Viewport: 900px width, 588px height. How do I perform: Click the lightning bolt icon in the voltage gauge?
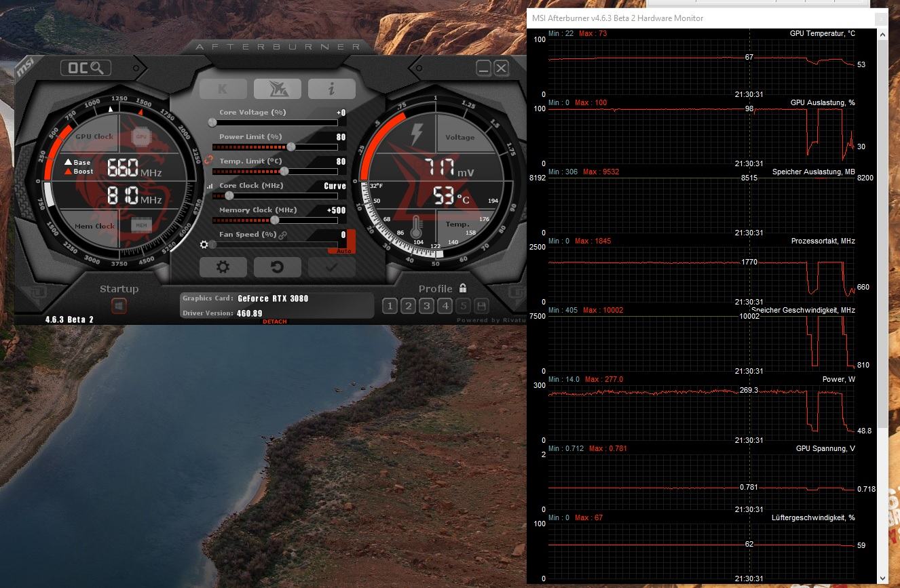pyautogui.click(x=415, y=135)
